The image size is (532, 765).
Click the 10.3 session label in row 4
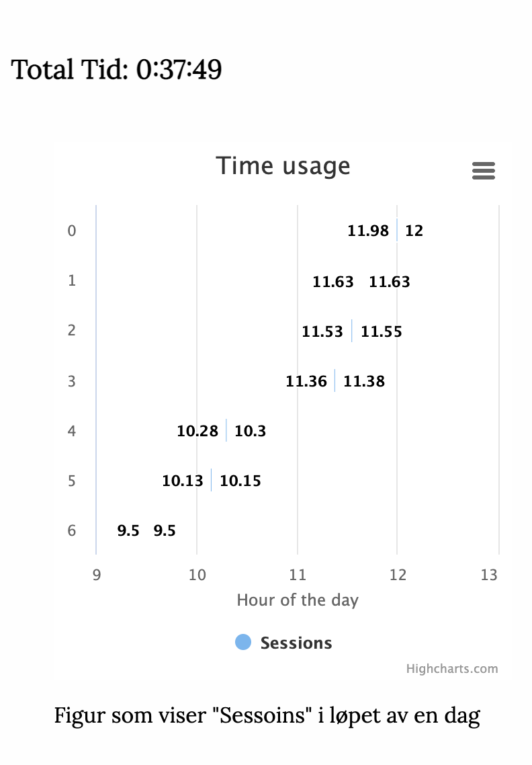250,431
